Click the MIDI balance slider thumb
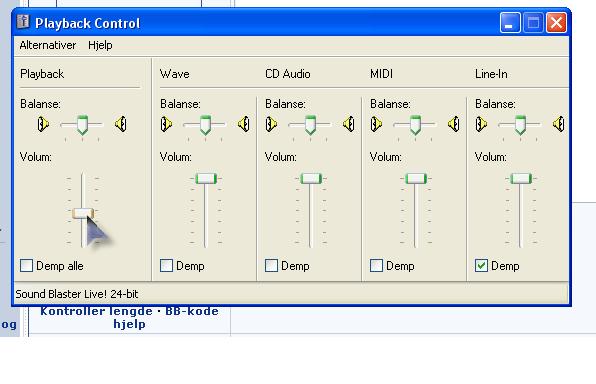 click(415, 125)
